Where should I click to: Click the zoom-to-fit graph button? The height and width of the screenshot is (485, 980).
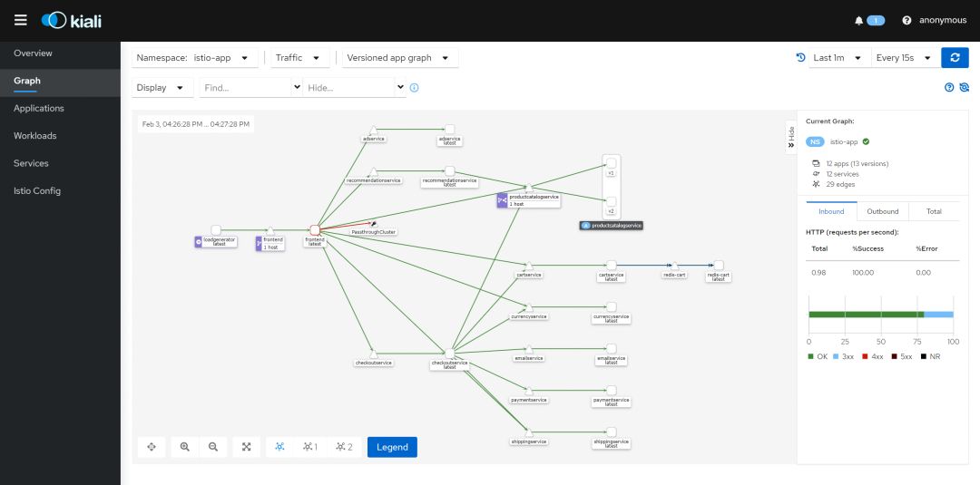pyautogui.click(x=246, y=447)
